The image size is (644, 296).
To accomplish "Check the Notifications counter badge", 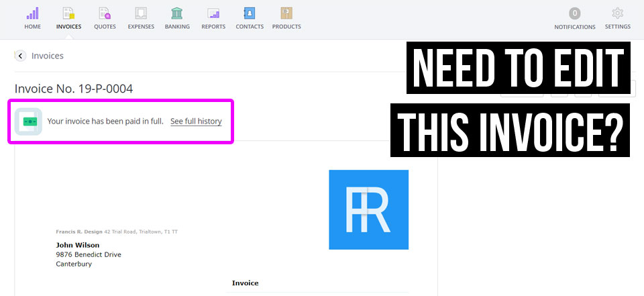I will (575, 13).
